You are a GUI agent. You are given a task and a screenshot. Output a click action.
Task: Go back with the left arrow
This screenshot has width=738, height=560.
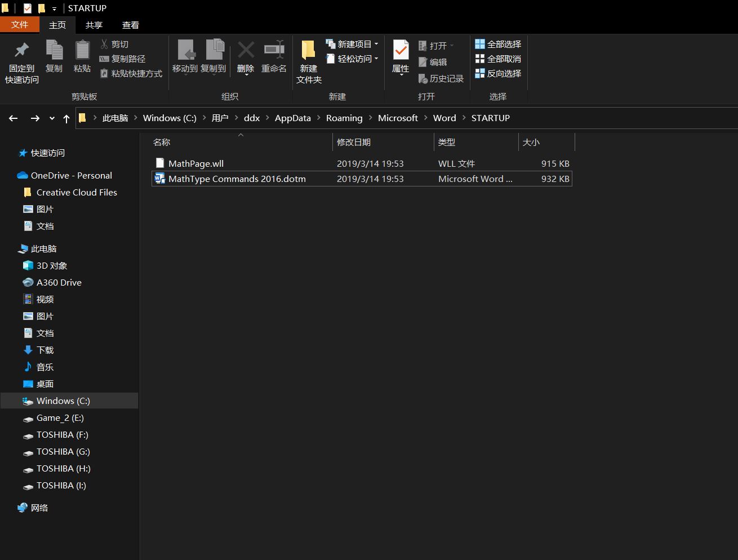tap(14, 118)
